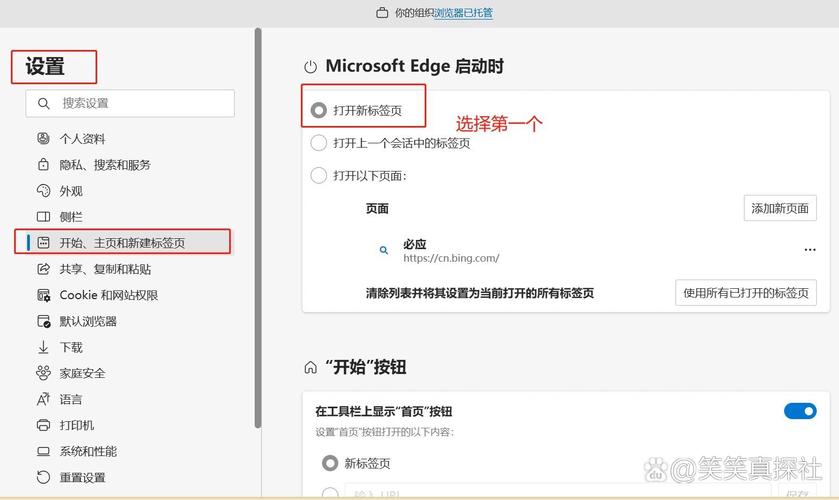Click 添加新页面 button
This screenshot has width=839, height=500.
[780, 208]
